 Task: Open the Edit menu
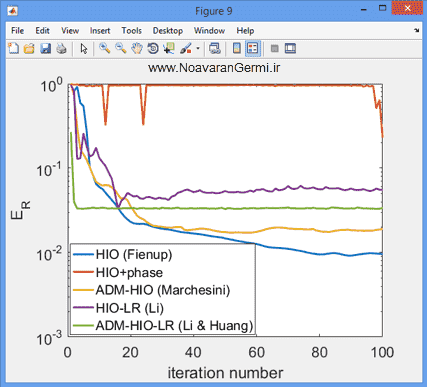click(x=42, y=31)
